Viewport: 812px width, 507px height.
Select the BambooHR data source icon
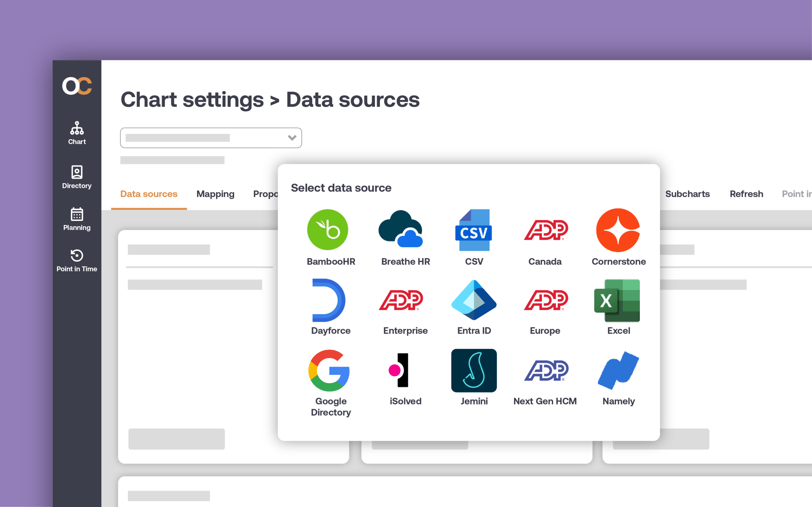(327, 230)
